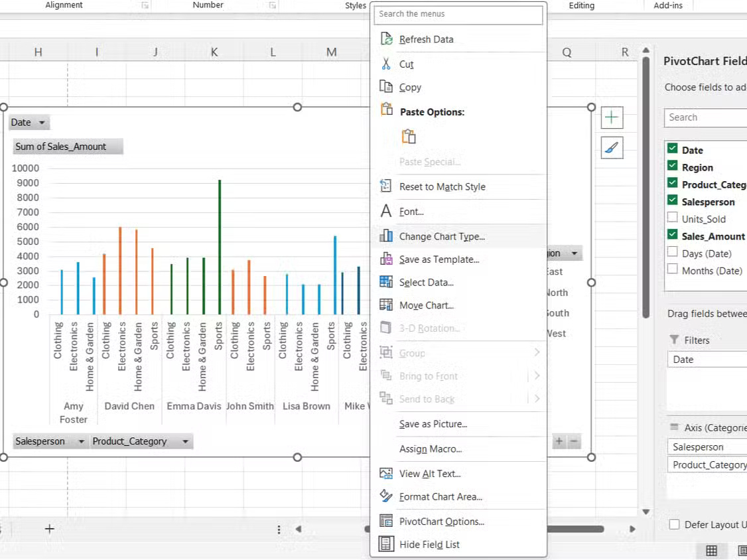Click the Copy icon in the menu

click(387, 87)
